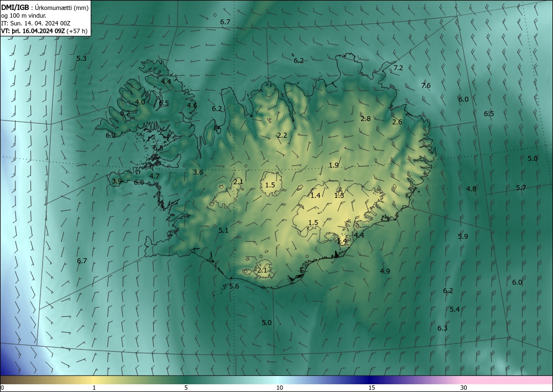Image resolution: width=553 pixels, height=392 pixels.
Task: Click the 5.7 value label
Action: [521, 188]
